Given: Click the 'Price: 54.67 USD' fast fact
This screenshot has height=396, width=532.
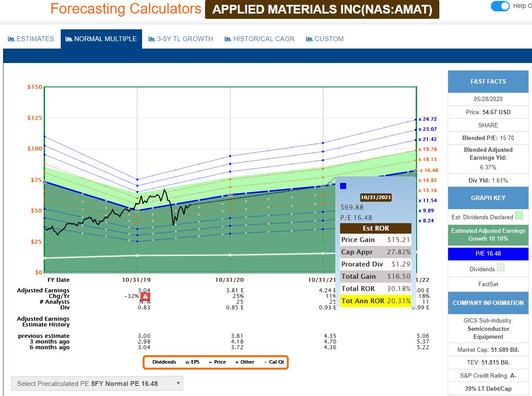Looking at the screenshot, I should (488, 112).
